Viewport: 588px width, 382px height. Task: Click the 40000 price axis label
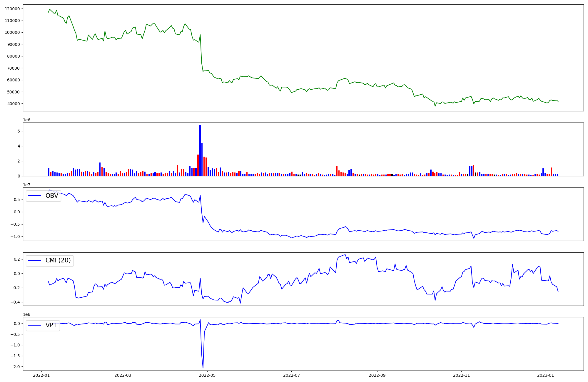(x=14, y=104)
